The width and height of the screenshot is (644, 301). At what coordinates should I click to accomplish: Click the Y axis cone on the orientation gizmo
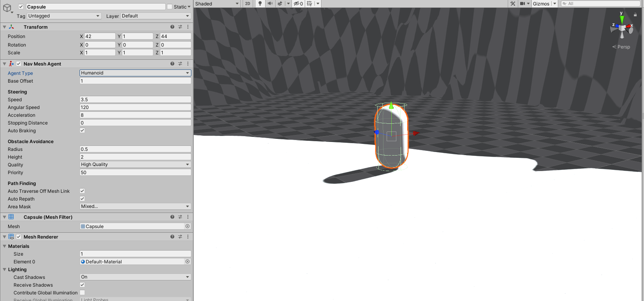point(622,19)
